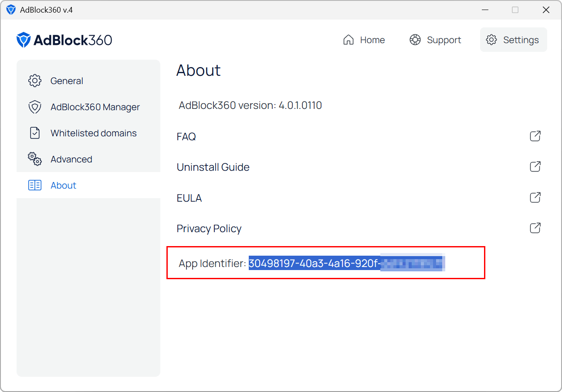Click the Whitelisted domains document icon
Image resolution: width=562 pixels, height=392 pixels.
click(34, 133)
